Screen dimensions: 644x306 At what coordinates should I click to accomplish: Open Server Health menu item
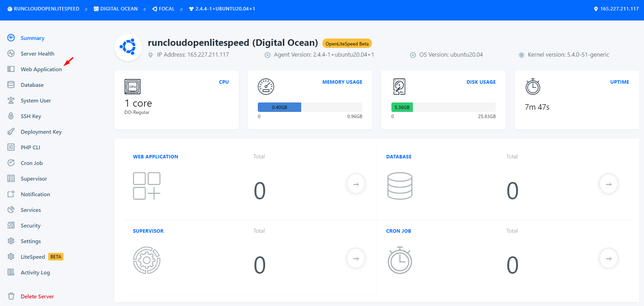click(x=37, y=53)
